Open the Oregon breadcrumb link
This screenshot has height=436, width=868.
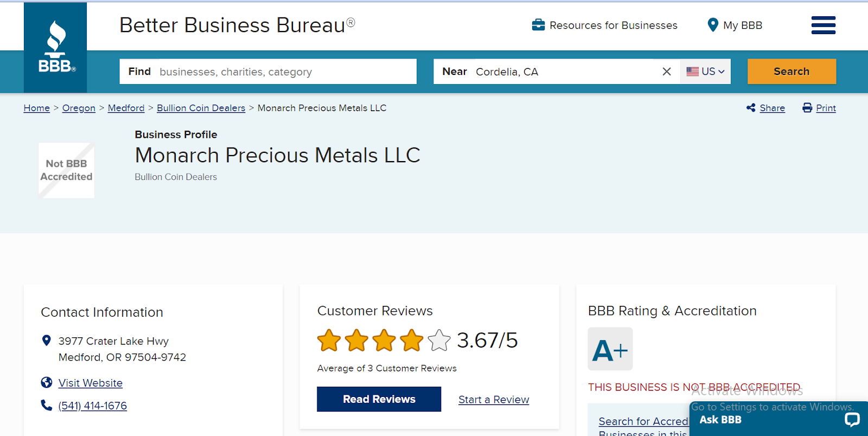click(79, 108)
